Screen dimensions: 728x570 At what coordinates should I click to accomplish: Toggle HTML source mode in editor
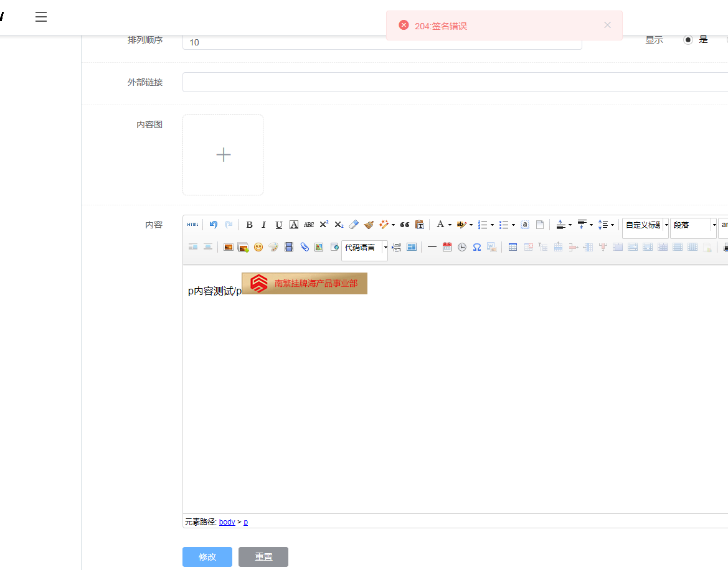[192, 225]
